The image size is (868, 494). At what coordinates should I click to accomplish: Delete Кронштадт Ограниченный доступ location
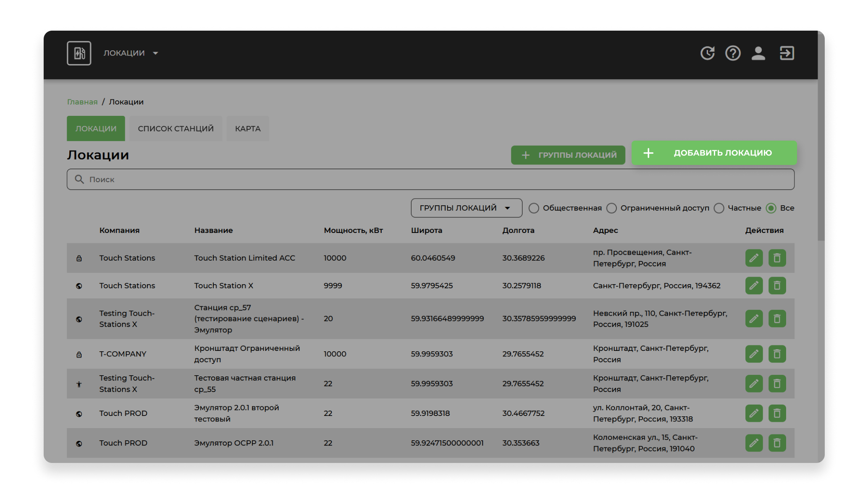click(x=777, y=354)
